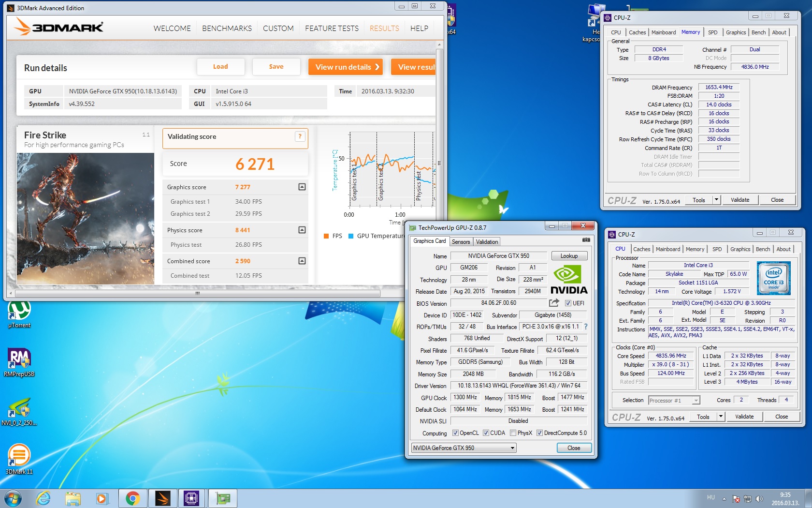Open Google Chrome from the taskbar
Image resolution: width=812 pixels, height=508 pixels.
click(x=132, y=498)
